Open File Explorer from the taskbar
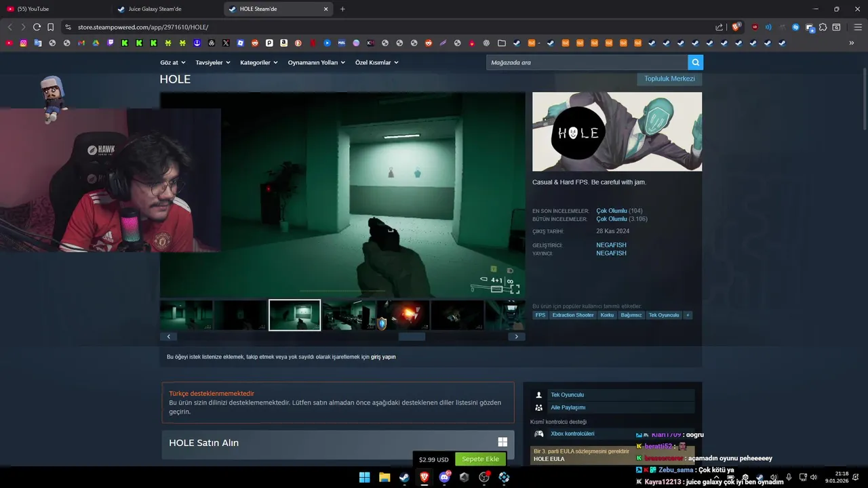 click(384, 477)
